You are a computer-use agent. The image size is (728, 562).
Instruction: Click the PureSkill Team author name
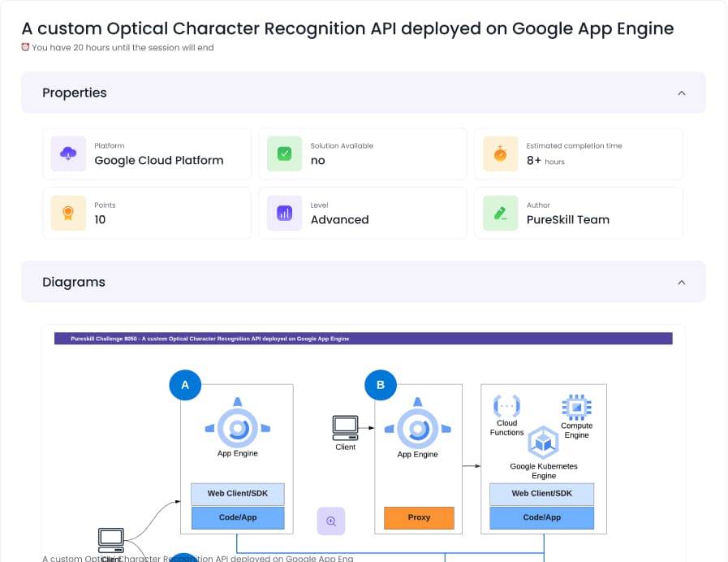[x=567, y=219]
